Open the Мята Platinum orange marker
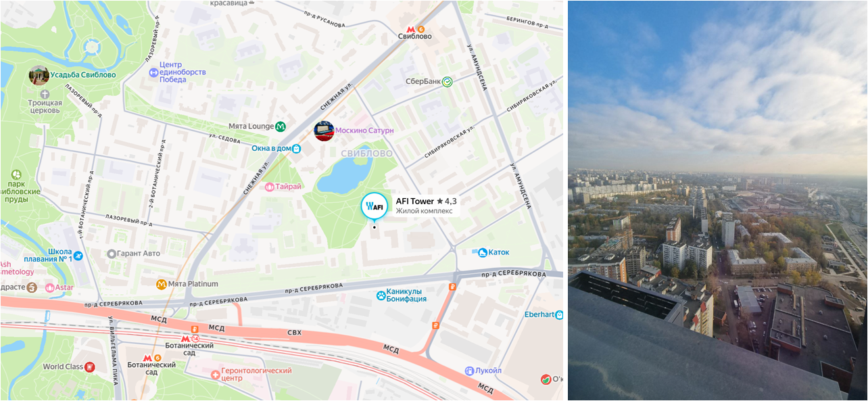The height and width of the screenshot is (401, 868). 161,284
